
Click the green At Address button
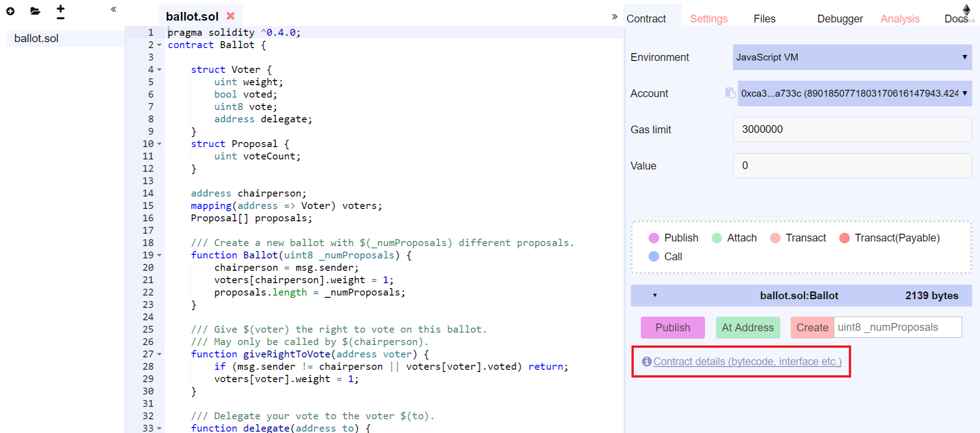point(747,328)
